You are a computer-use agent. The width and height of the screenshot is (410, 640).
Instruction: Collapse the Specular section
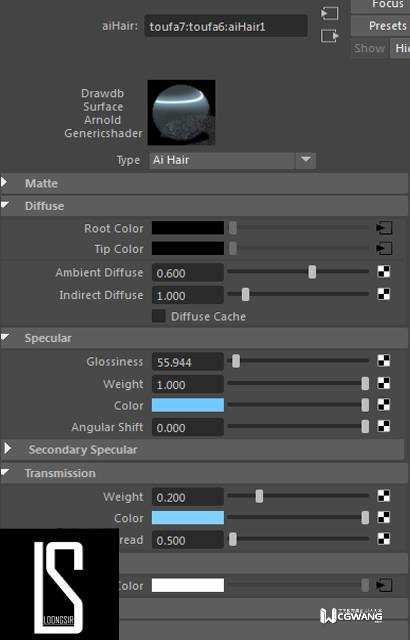(5, 337)
